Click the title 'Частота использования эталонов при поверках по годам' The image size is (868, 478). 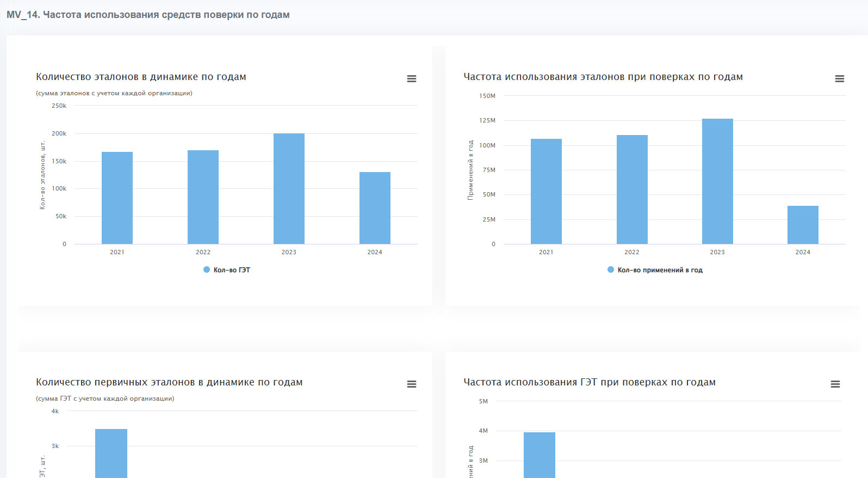pyautogui.click(x=603, y=77)
